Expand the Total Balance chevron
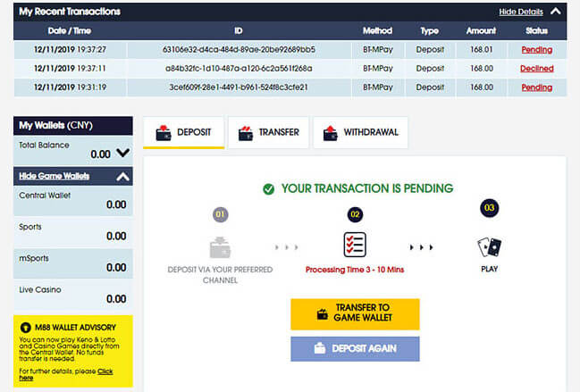Viewport: 580px width, 392px height. tap(123, 154)
